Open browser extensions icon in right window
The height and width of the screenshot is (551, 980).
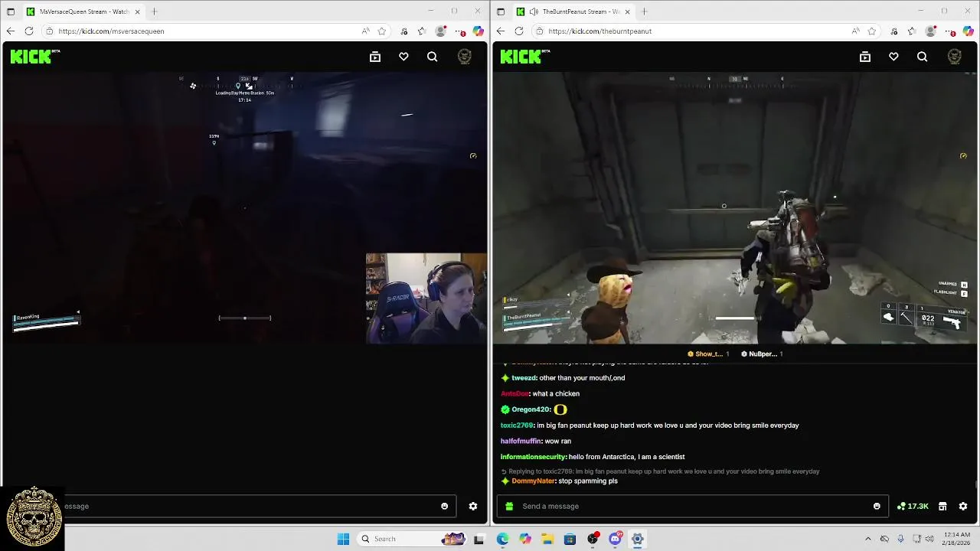893,31
